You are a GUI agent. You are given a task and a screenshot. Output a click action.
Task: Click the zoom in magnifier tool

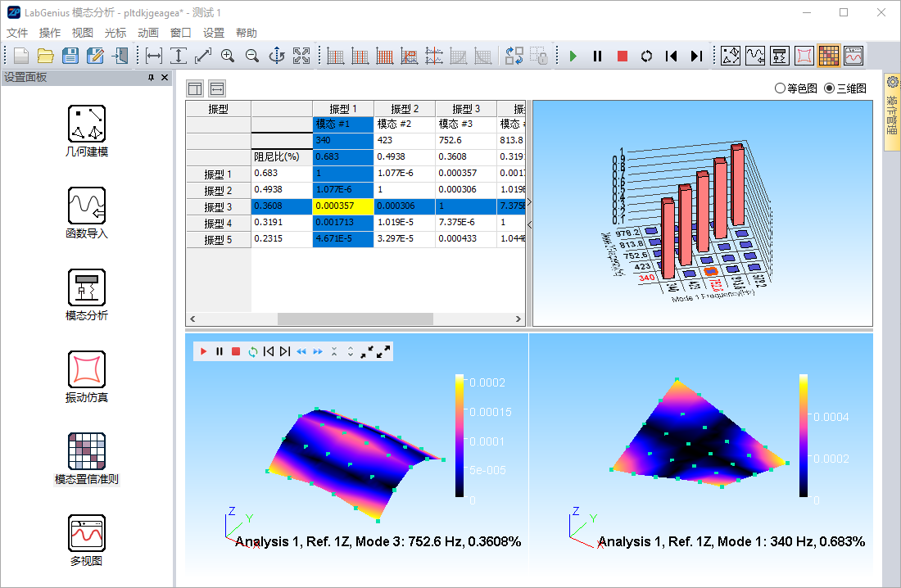[227, 56]
